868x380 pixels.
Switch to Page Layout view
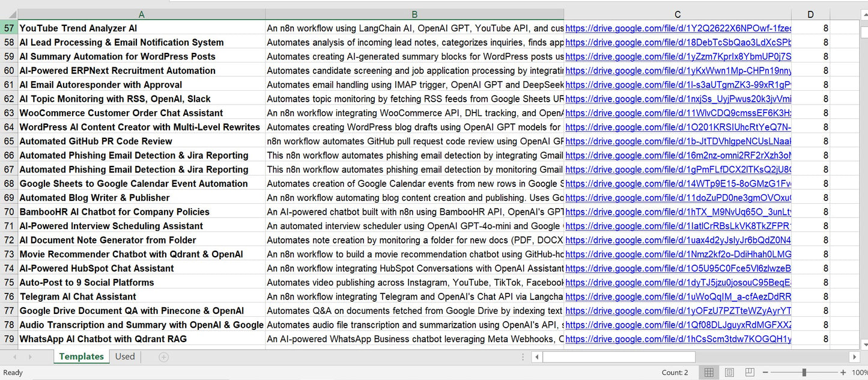click(729, 373)
